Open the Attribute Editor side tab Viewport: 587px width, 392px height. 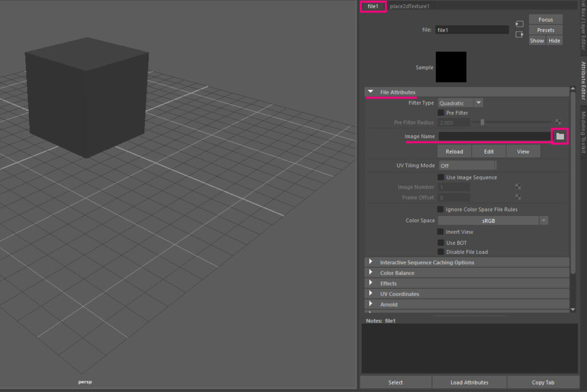coord(583,80)
